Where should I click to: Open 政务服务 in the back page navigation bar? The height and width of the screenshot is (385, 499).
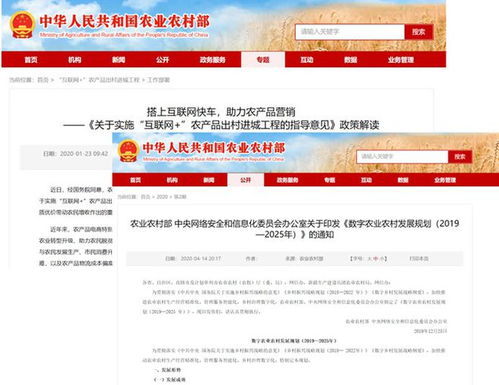click(213, 60)
